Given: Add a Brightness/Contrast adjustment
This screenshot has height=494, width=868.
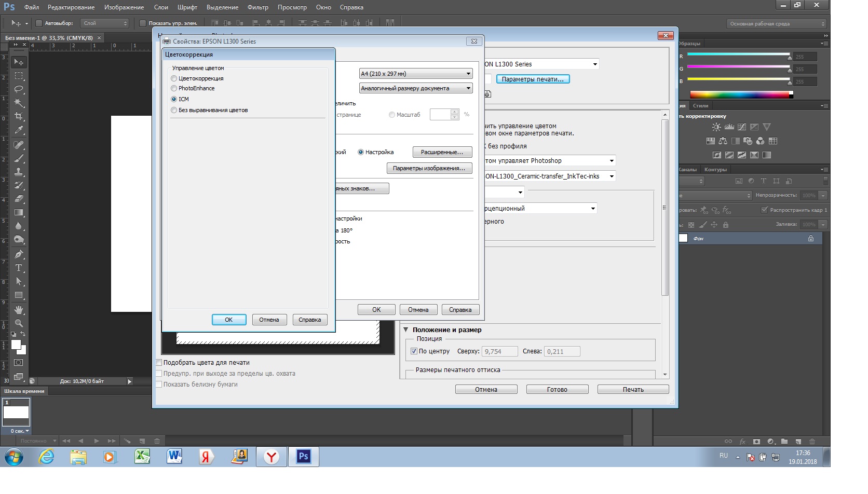Looking at the screenshot, I should [x=716, y=127].
